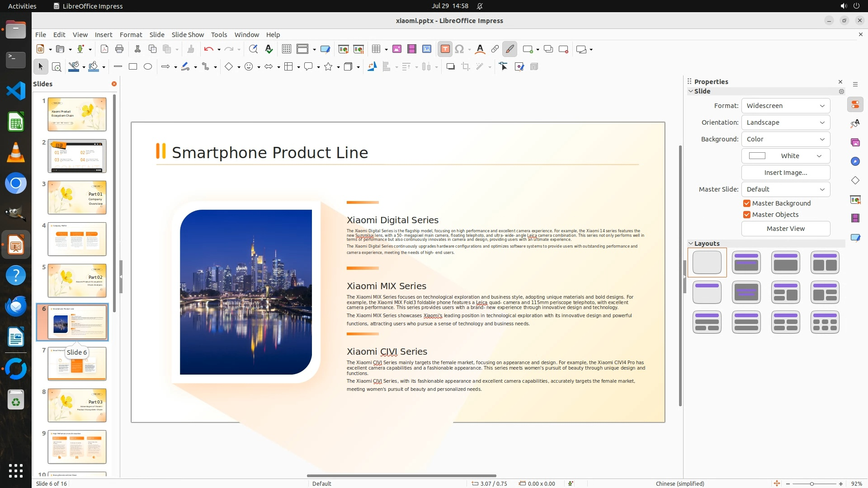This screenshot has width=868, height=488.
Task: Toggle the Shadow toolbar button
Action: click(450, 67)
